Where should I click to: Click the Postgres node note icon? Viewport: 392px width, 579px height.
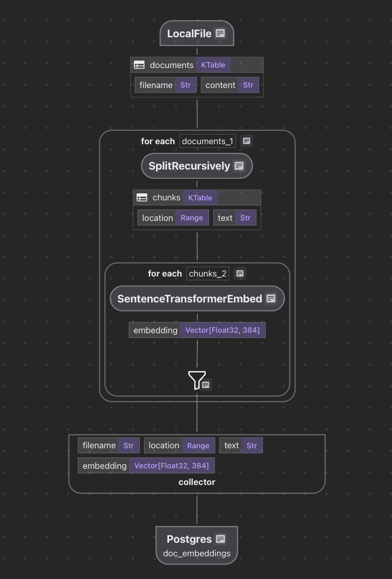pyautogui.click(x=220, y=539)
